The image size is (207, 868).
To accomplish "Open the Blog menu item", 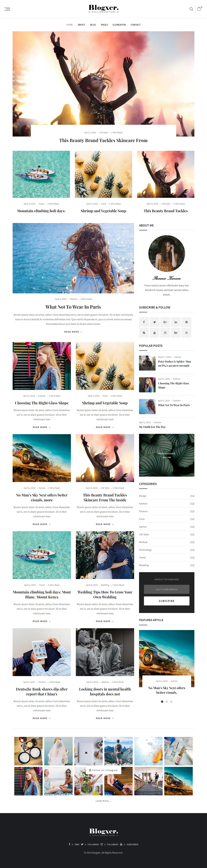I will tap(93, 25).
